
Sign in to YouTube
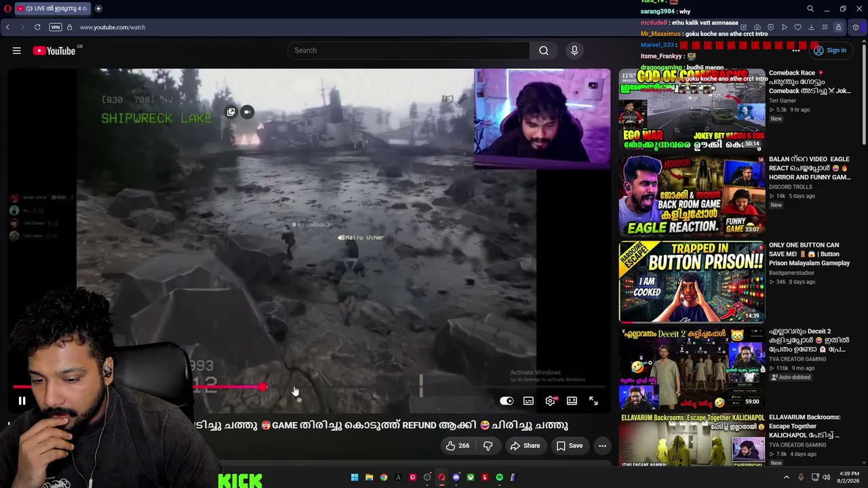(x=830, y=50)
